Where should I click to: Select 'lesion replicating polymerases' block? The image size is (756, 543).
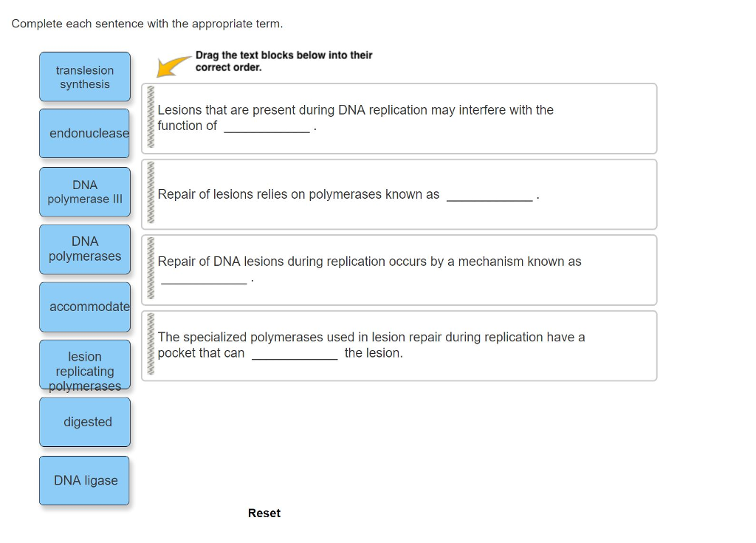click(x=85, y=365)
